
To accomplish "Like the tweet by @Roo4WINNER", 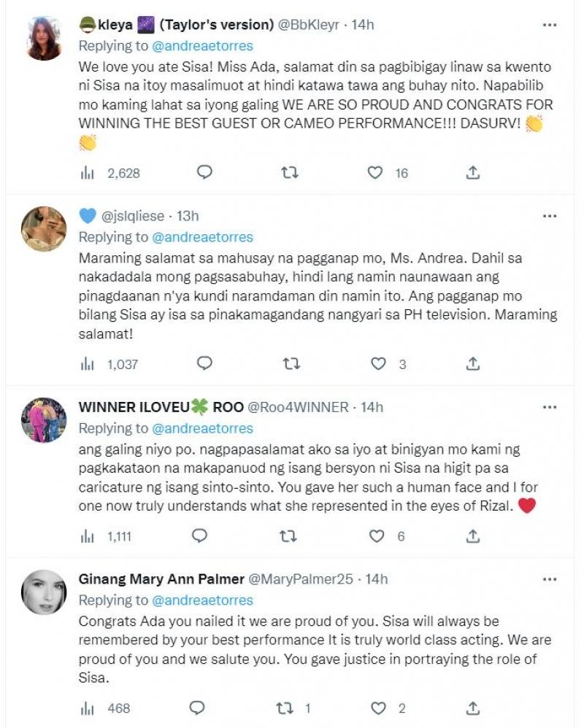I will (377, 536).
